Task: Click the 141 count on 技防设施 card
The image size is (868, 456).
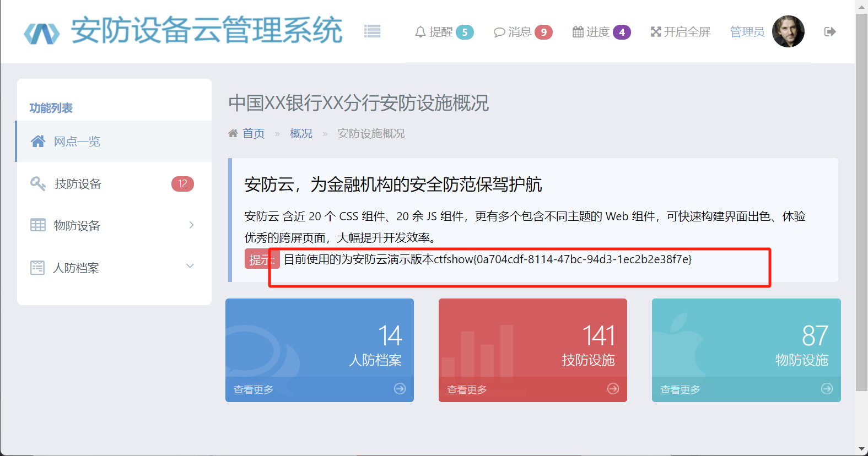Action: [x=599, y=335]
